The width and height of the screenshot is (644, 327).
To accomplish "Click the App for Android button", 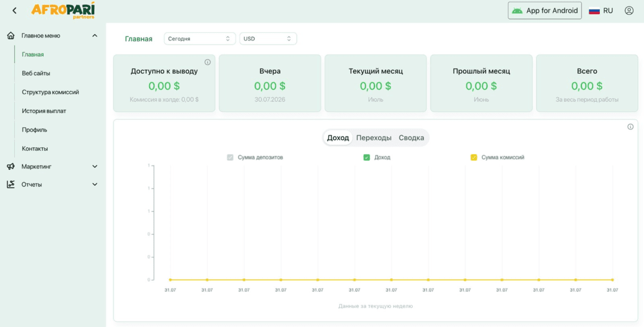I will 544,11.
